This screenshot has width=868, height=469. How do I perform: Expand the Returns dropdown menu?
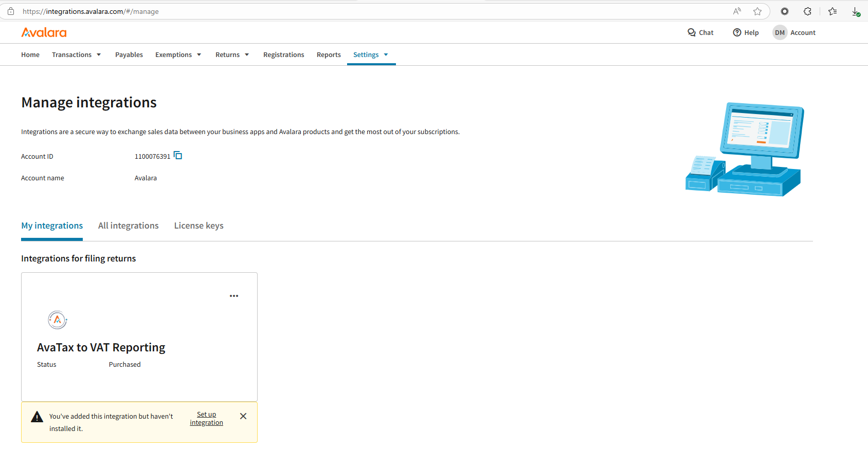[x=232, y=54]
